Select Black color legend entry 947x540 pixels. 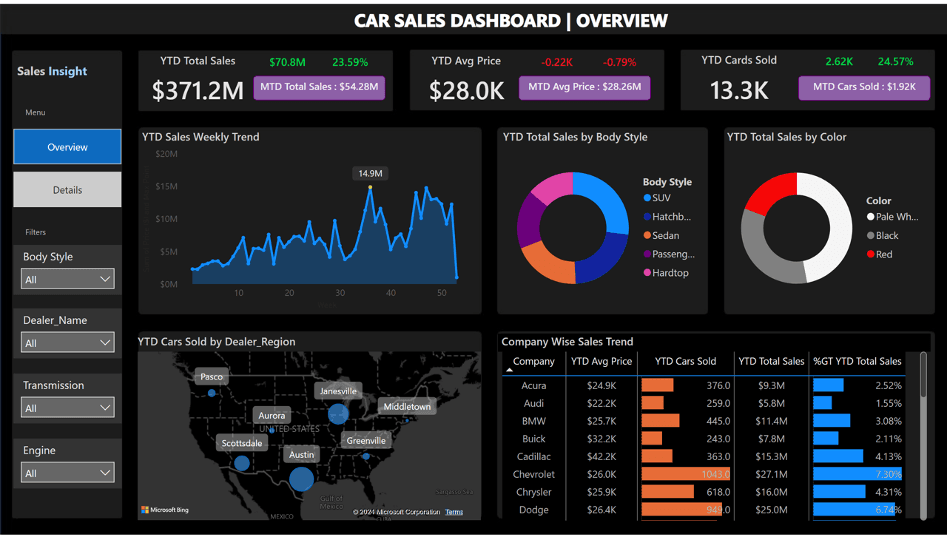882,236
